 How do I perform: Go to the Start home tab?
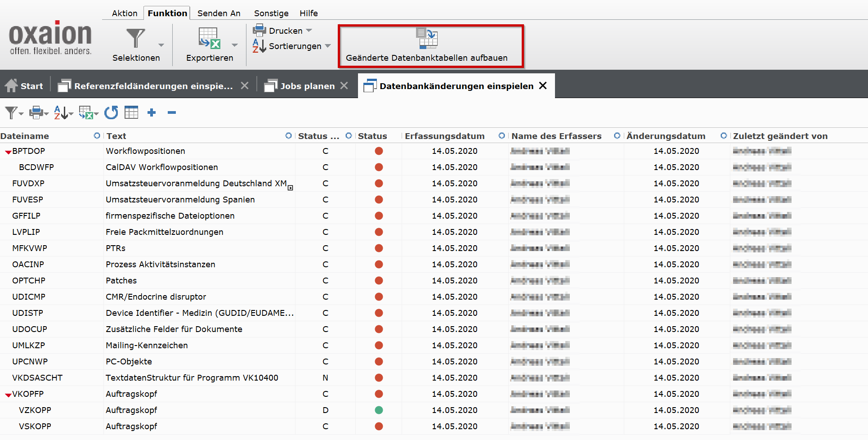pos(25,86)
